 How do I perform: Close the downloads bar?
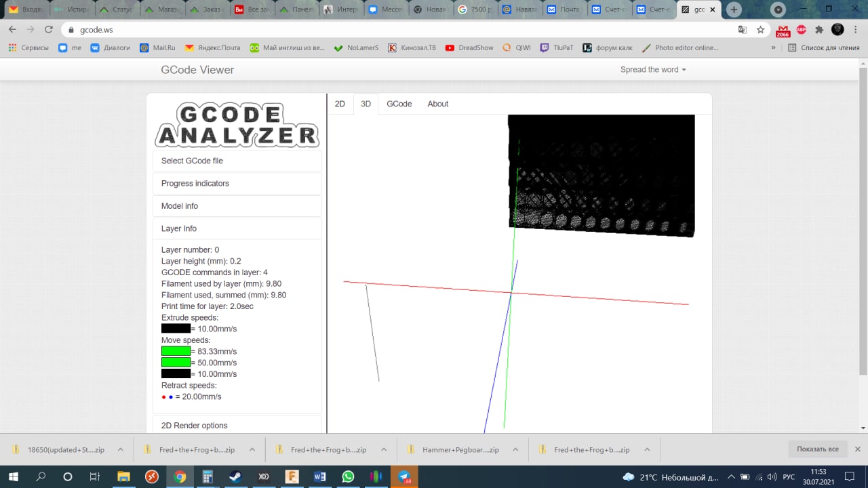tap(857, 449)
